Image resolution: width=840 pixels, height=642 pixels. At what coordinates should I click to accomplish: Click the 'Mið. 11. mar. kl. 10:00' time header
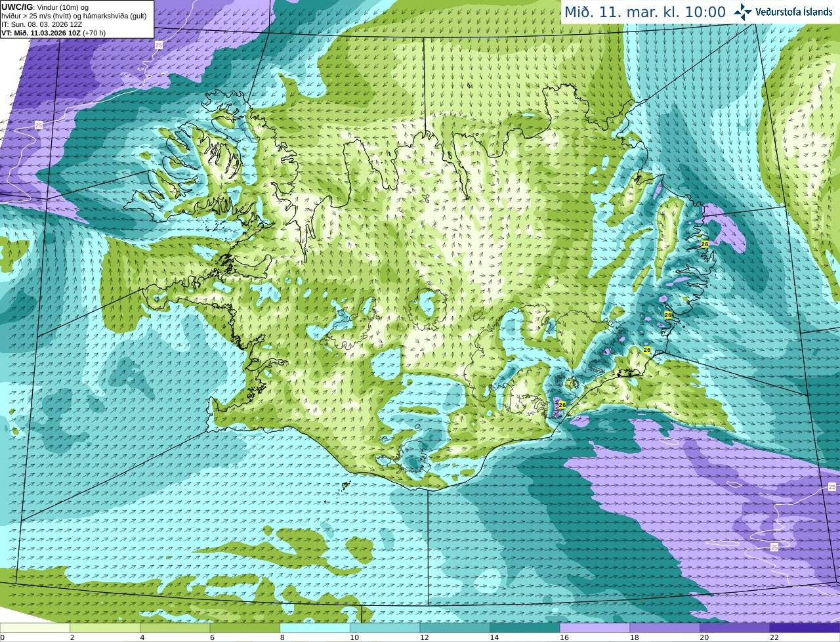[x=645, y=12]
